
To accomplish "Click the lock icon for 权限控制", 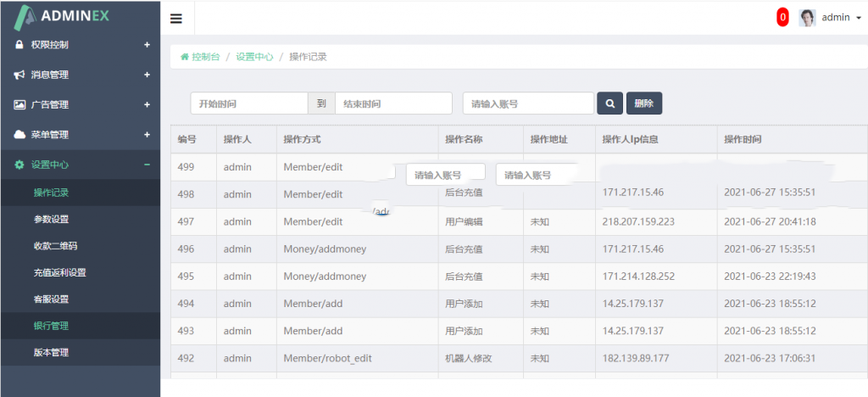I will pos(19,45).
